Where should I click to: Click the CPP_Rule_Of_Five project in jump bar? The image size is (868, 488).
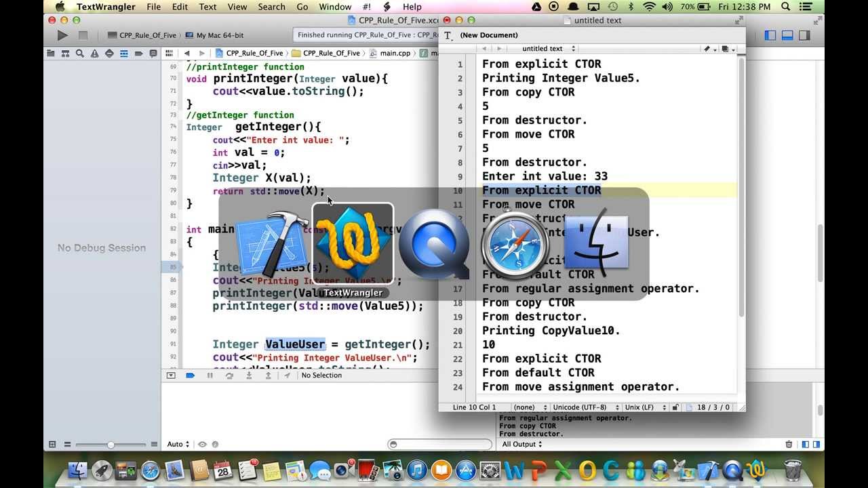pos(250,53)
